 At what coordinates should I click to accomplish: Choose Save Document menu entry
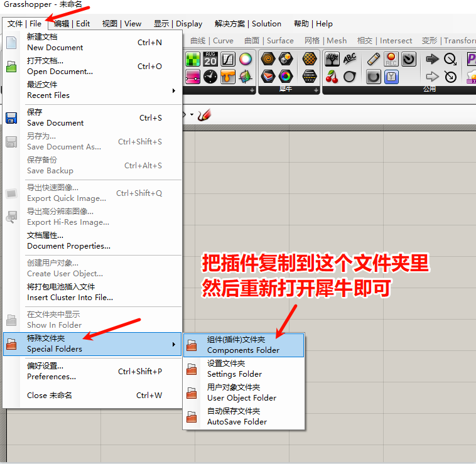93,118
